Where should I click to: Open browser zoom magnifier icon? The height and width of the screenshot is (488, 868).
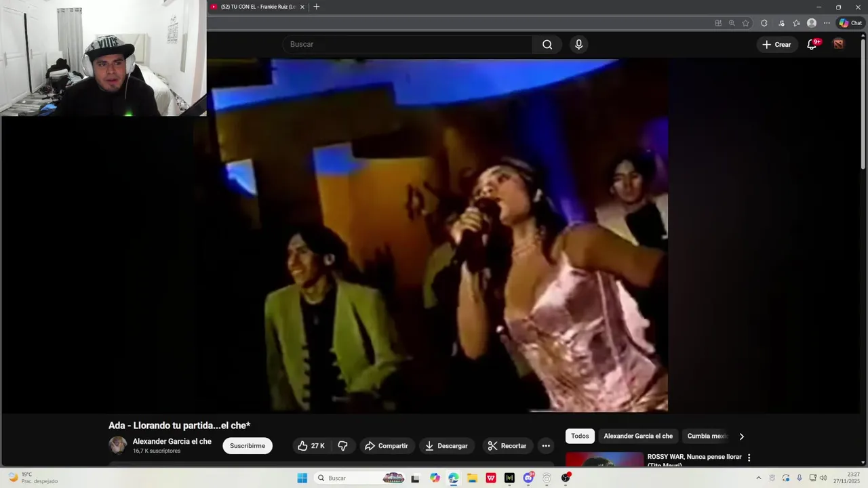click(x=732, y=23)
